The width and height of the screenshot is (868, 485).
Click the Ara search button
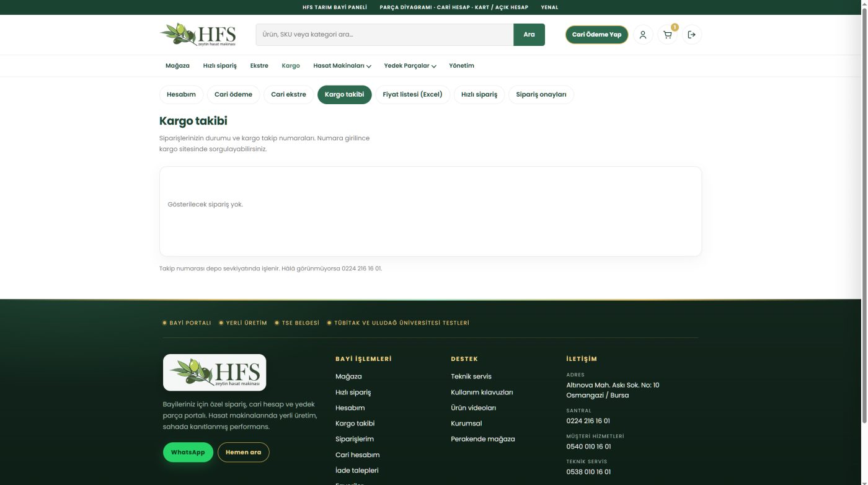[529, 35]
